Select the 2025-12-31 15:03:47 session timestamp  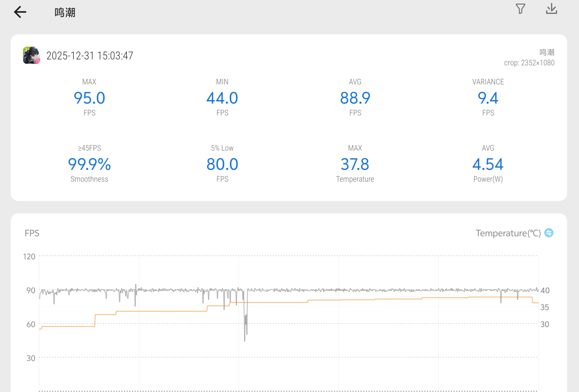pos(90,56)
